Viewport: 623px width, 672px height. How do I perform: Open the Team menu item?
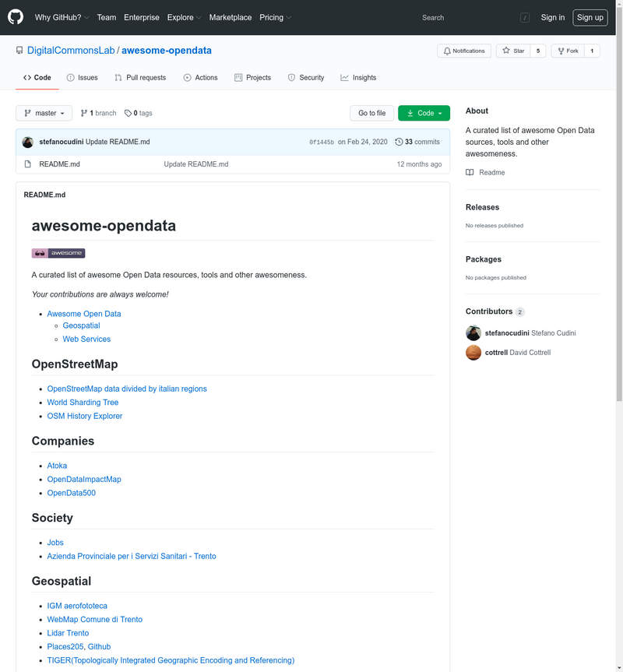pos(106,18)
